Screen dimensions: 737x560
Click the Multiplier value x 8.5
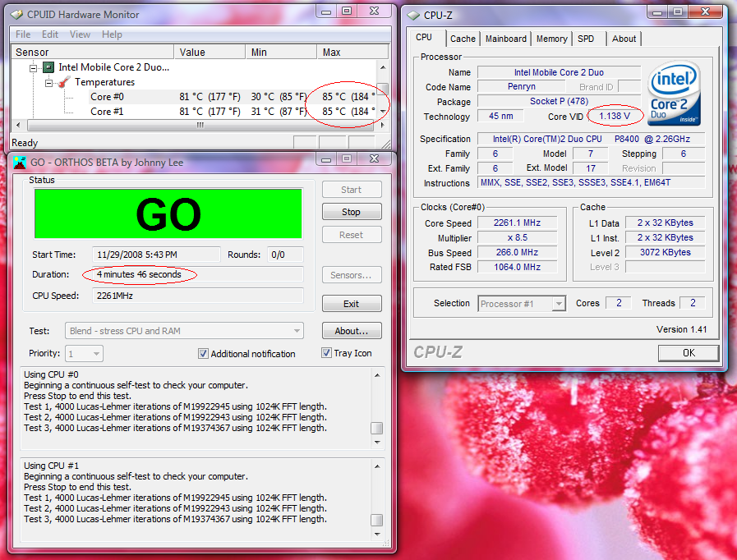517,238
